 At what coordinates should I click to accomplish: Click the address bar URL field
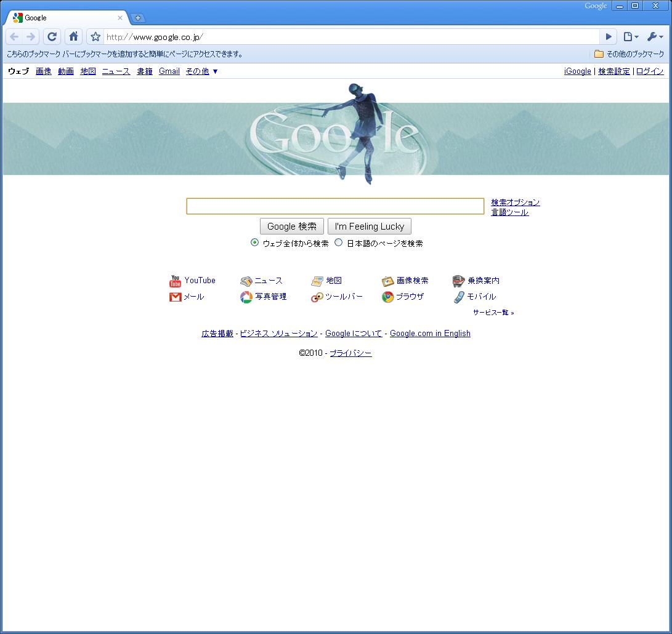pyautogui.click(x=352, y=37)
